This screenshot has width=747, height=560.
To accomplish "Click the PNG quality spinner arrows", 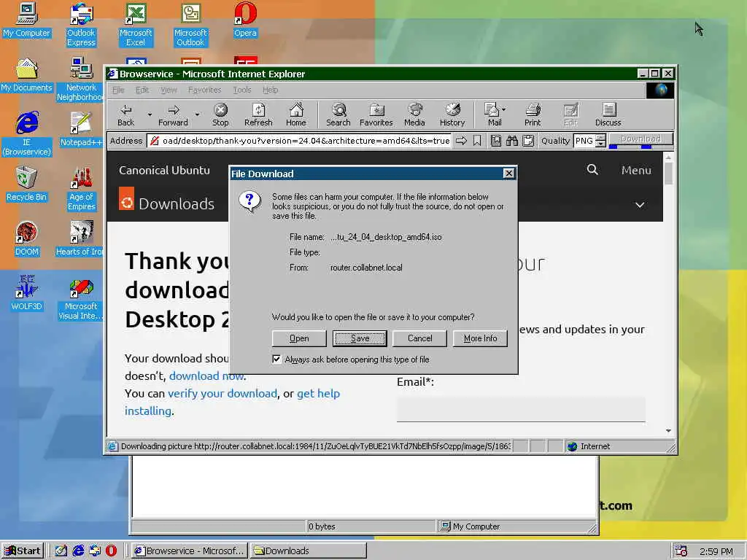I will click(x=601, y=141).
